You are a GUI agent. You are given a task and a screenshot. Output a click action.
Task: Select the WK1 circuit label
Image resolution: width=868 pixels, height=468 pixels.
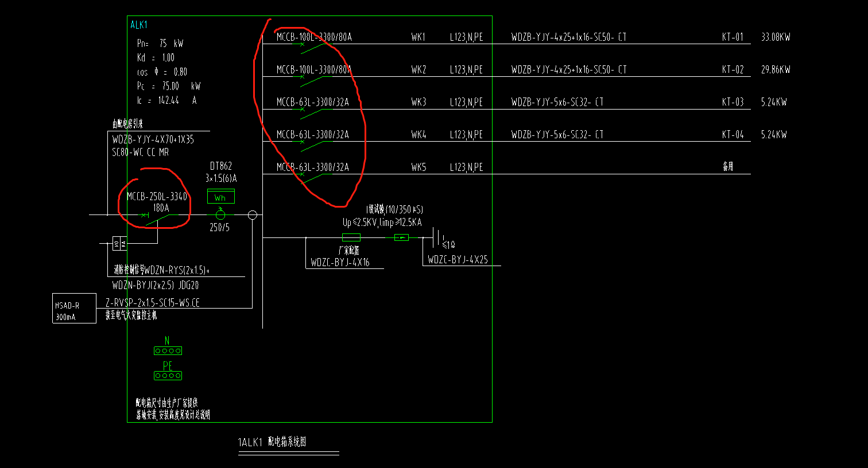(418, 37)
